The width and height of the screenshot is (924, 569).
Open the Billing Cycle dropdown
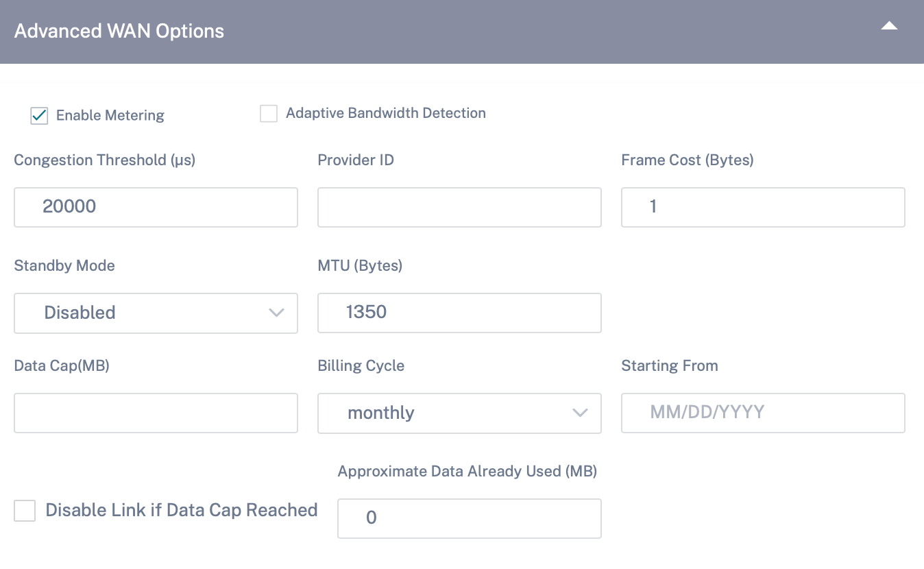tap(459, 413)
